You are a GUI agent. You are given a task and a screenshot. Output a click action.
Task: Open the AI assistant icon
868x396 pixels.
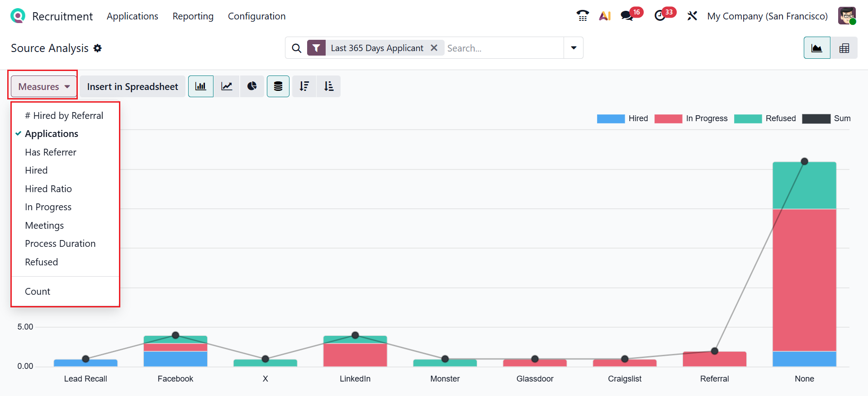[605, 16]
